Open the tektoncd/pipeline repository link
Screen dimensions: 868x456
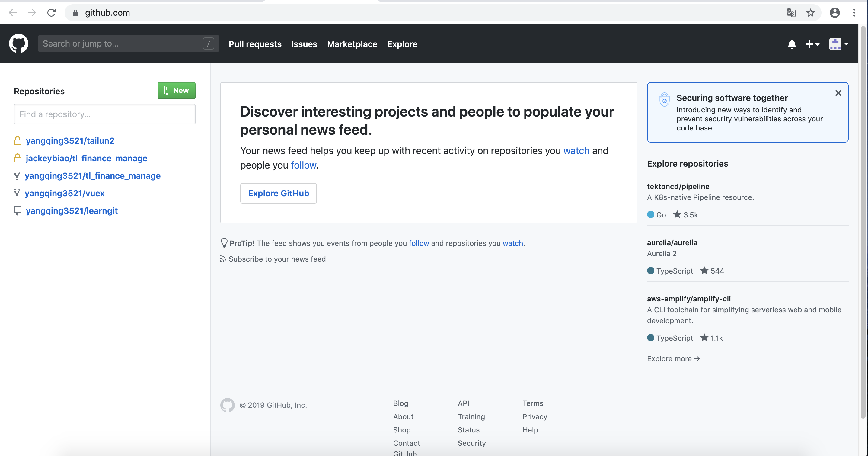coord(678,186)
